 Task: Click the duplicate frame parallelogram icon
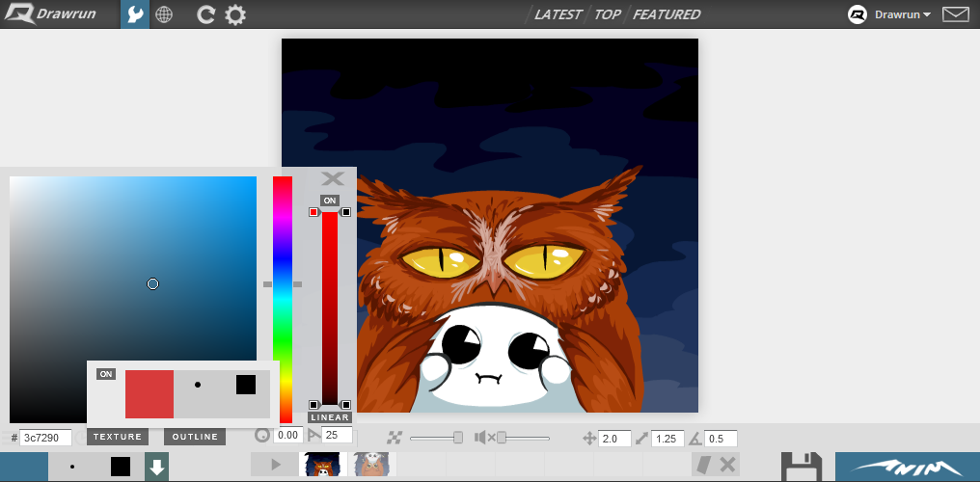[703, 465]
